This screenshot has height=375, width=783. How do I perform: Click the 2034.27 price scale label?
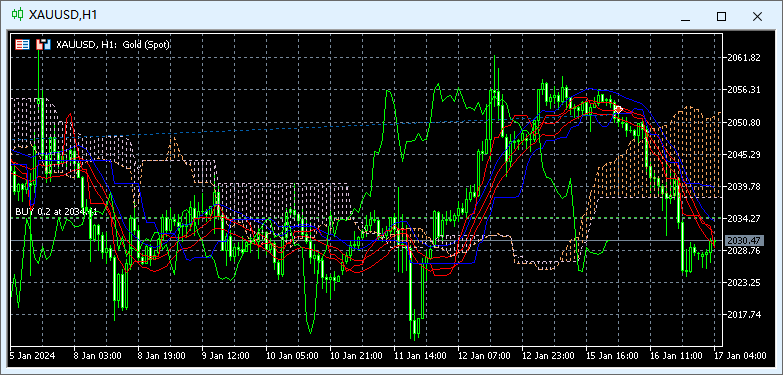[744, 218]
